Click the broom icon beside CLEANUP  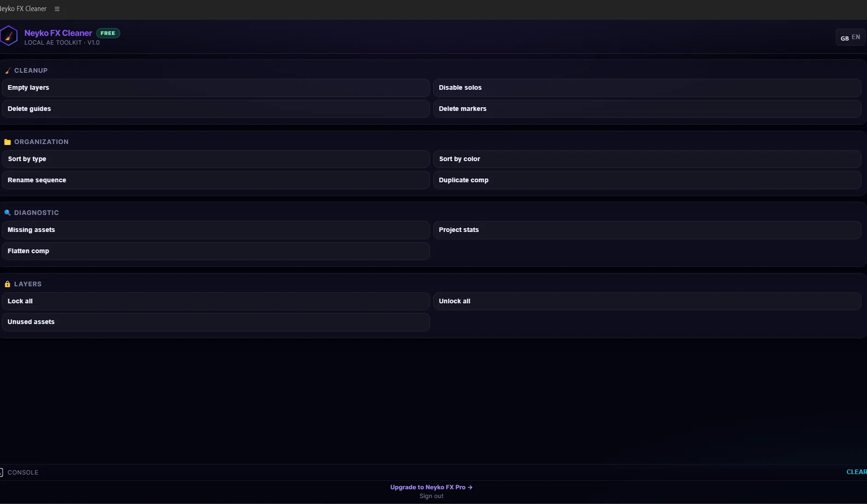(7, 70)
